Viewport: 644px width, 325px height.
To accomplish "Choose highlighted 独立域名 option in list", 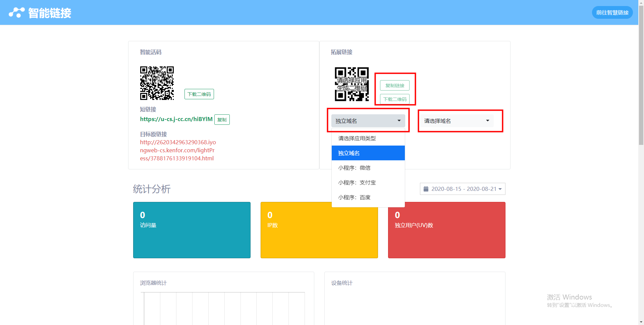I will (368, 153).
